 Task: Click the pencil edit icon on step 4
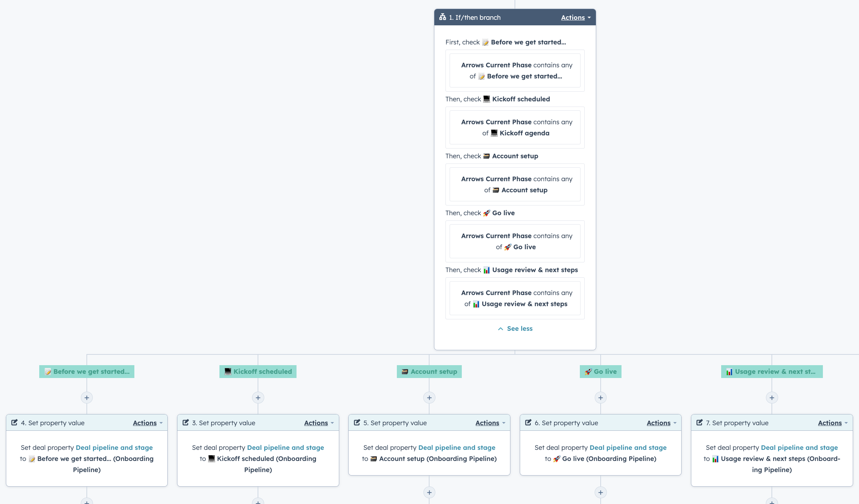[14, 422]
